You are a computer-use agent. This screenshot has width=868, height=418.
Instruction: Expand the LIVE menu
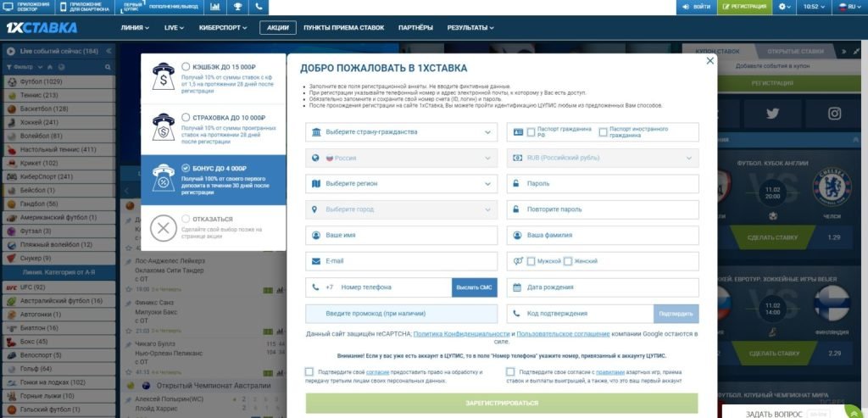click(174, 28)
